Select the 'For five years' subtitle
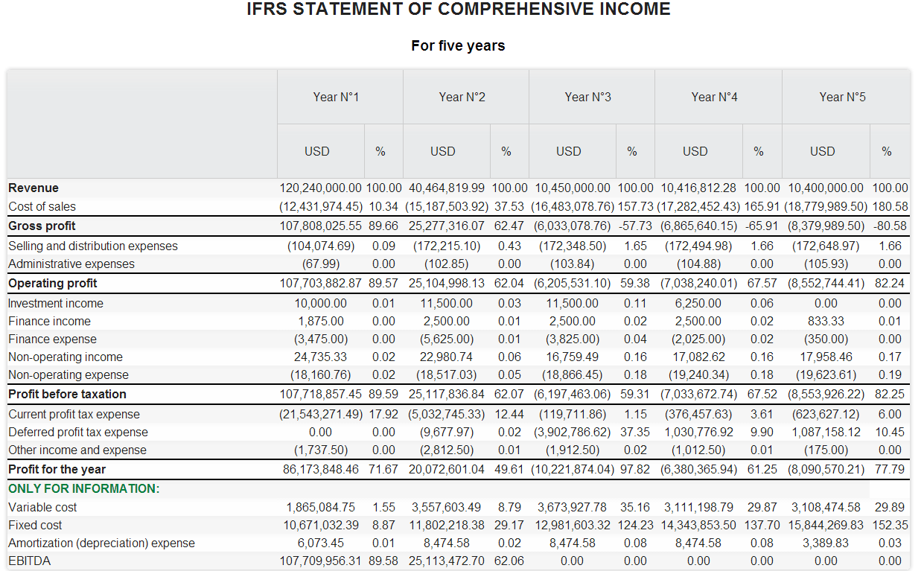Image resolution: width=924 pixels, height=571 pixels. (458, 46)
